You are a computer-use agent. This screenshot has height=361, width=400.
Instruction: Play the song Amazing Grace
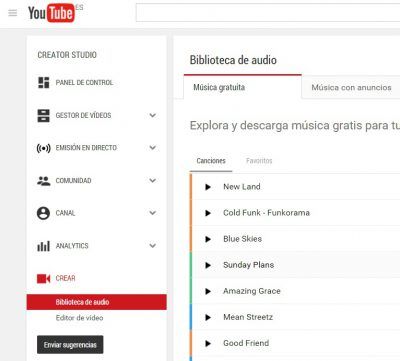[208, 291]
